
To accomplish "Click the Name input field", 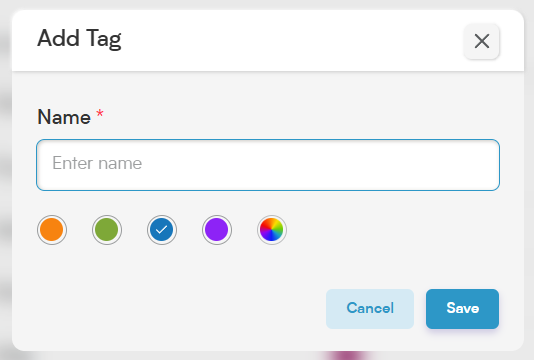I will point(268,165).
